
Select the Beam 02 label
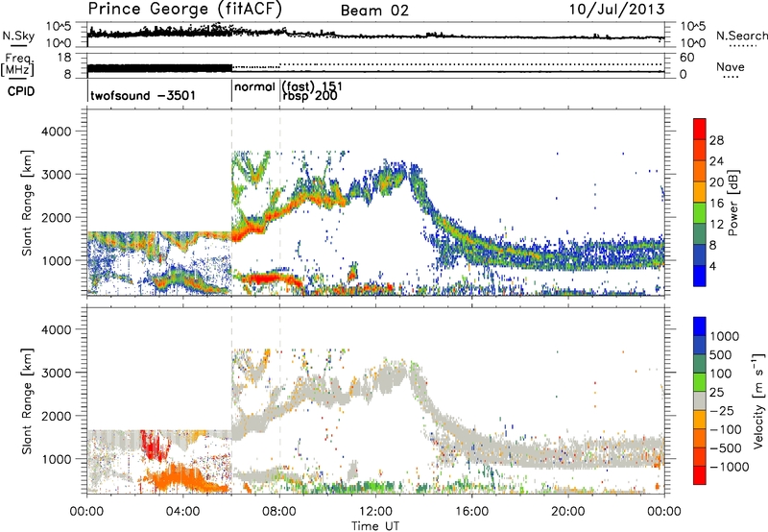point(374,11)
